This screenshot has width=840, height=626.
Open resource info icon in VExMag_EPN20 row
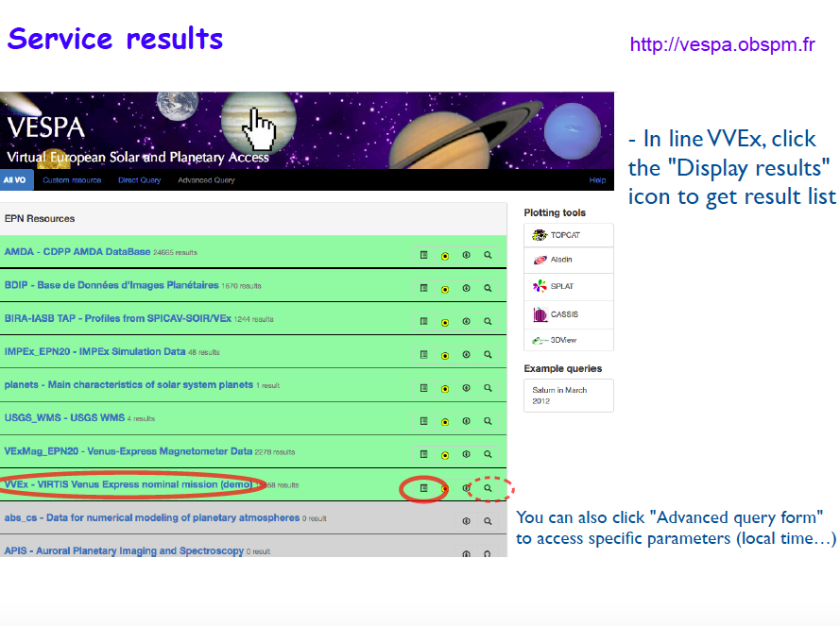[x=467, y=455]
